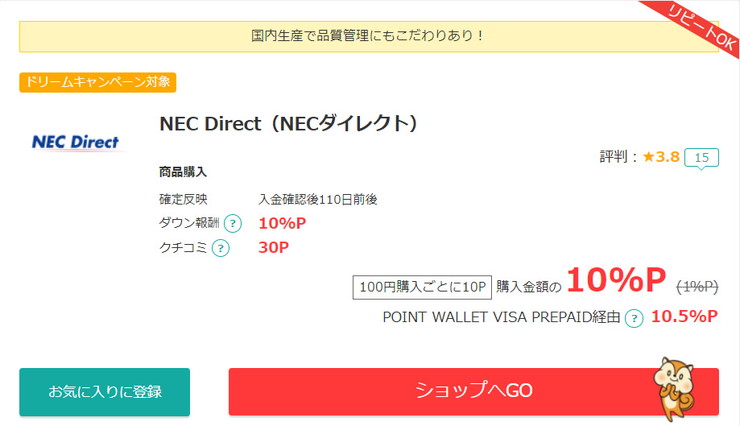Click the 10.5%P prepaid rate text

[x=684, y=317]
